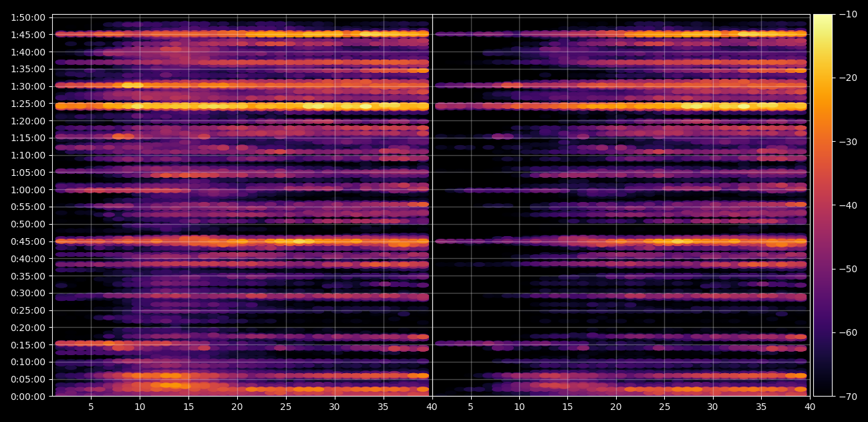This screenshot has height=422, width=868.
Task: Select the 1:40:00 y-axis tick label
Action: (29, 52)
